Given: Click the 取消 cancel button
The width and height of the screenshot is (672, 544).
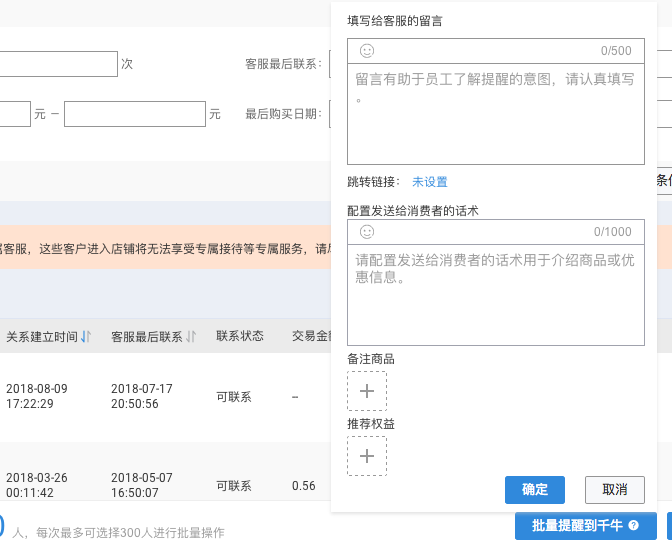Looking at the screenshot, I should pos(615,490).
